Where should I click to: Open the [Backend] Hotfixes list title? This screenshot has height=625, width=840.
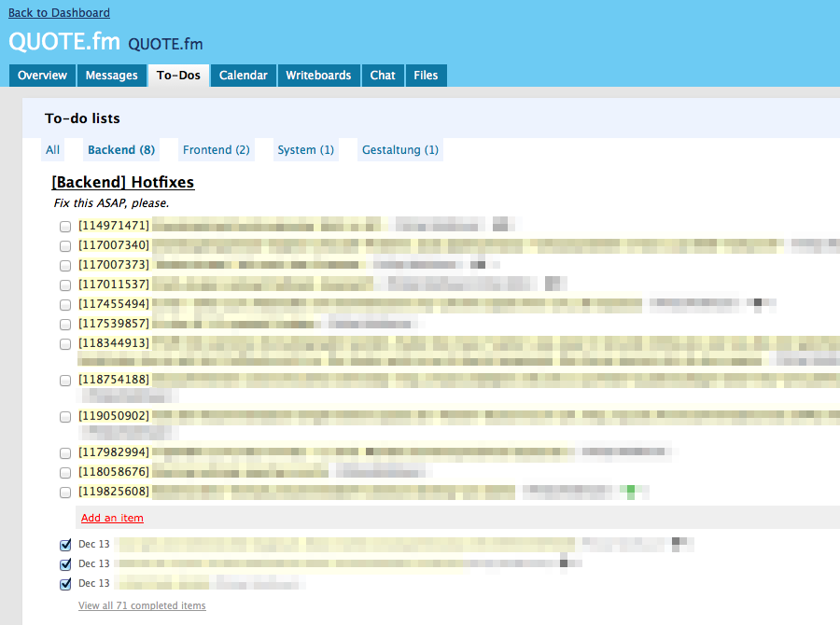click(123, 182)
